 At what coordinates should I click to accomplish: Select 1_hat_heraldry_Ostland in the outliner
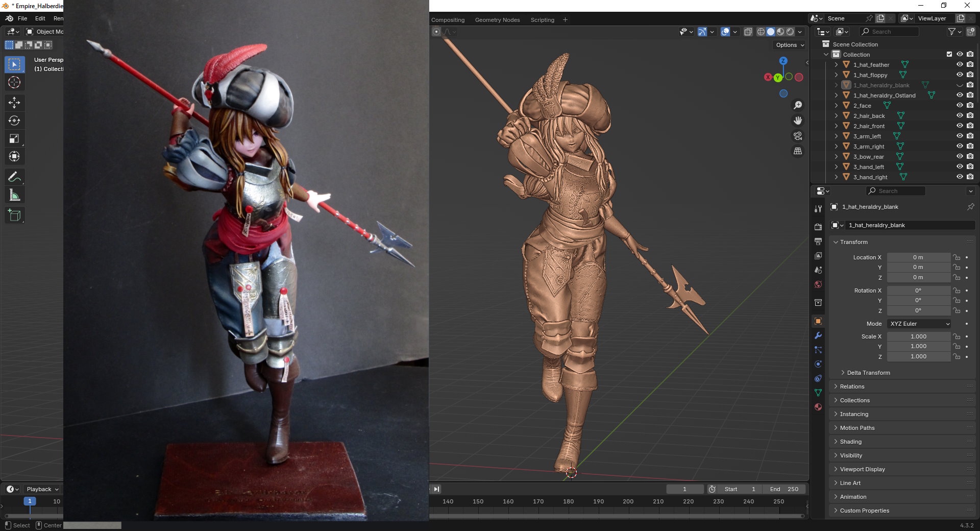click(x=885, y=95)
